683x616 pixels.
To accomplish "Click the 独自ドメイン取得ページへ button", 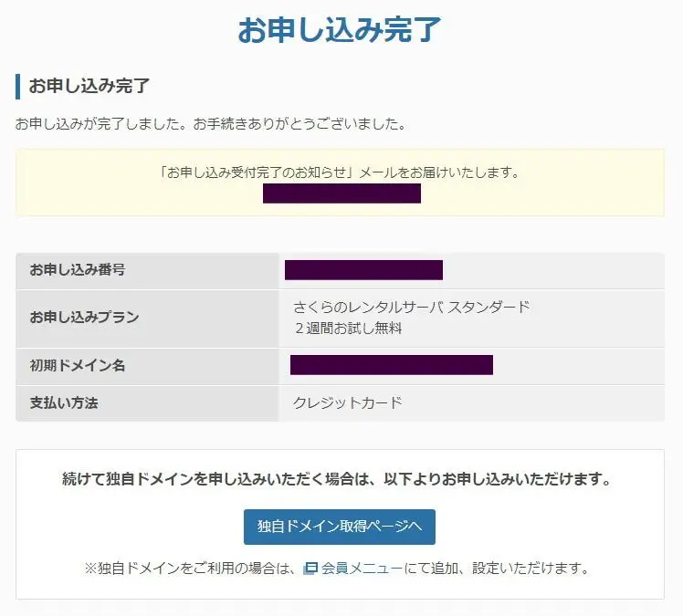I will tap(340, 527).
